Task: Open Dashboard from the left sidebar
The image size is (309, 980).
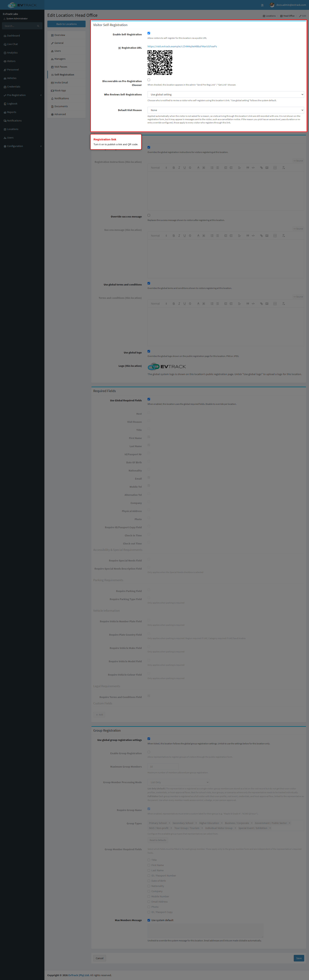Action: tap(13, 36)
